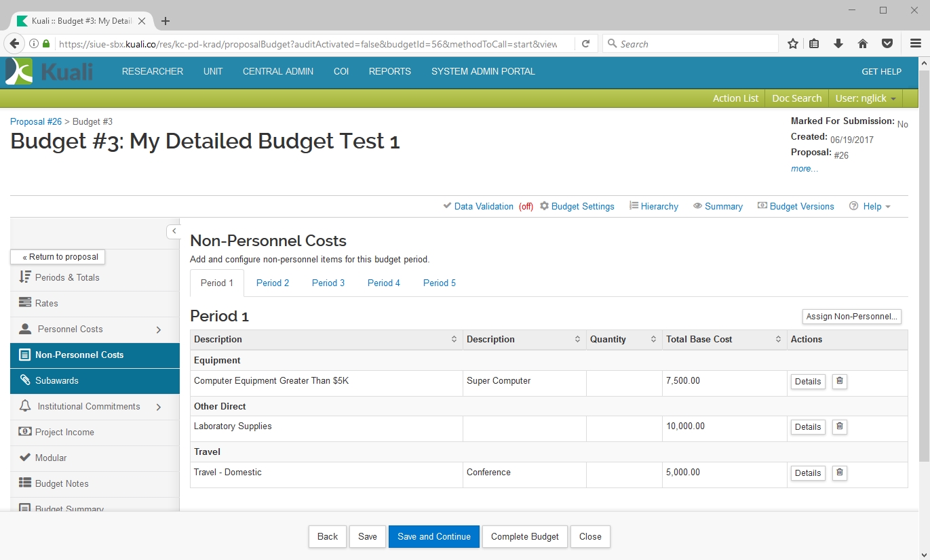Screen dimensions: 930x560
Task: Click the Firefox bookmark star icon
Action: 792,44
